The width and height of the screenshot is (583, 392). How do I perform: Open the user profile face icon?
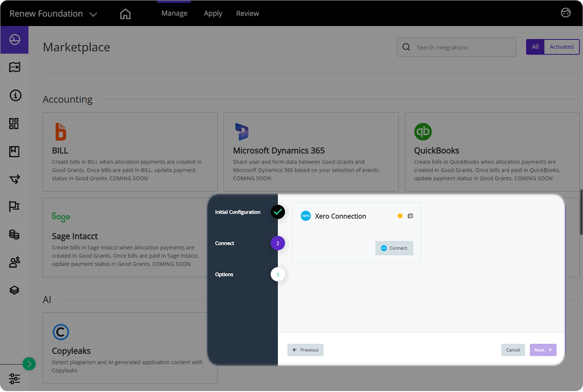[x=565, y=13]
